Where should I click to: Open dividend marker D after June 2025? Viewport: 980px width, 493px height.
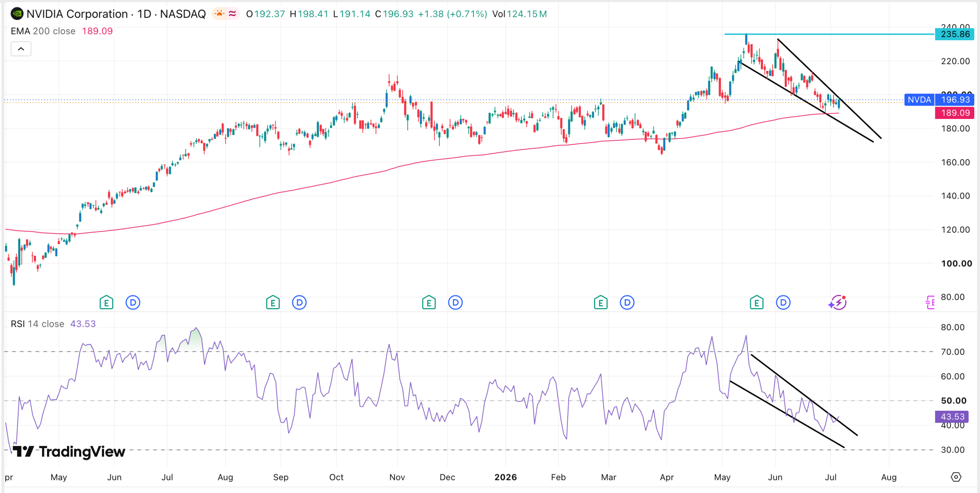coord(133,303)
